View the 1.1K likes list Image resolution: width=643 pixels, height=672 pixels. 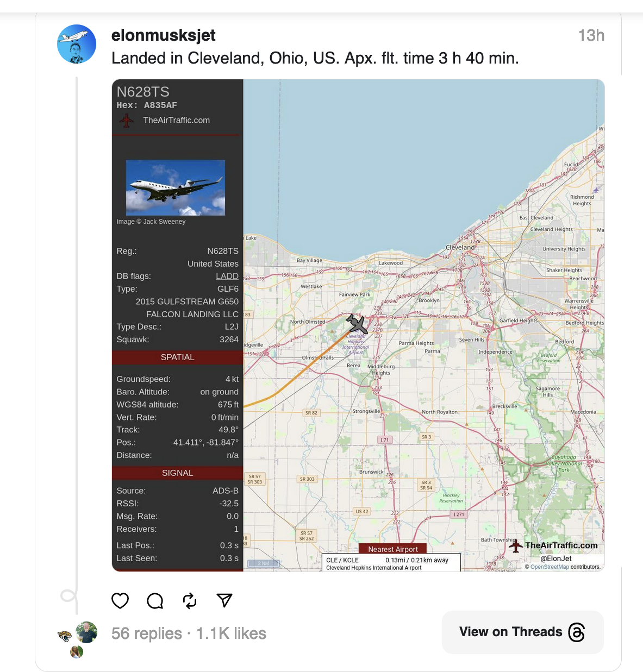(231, 633)
